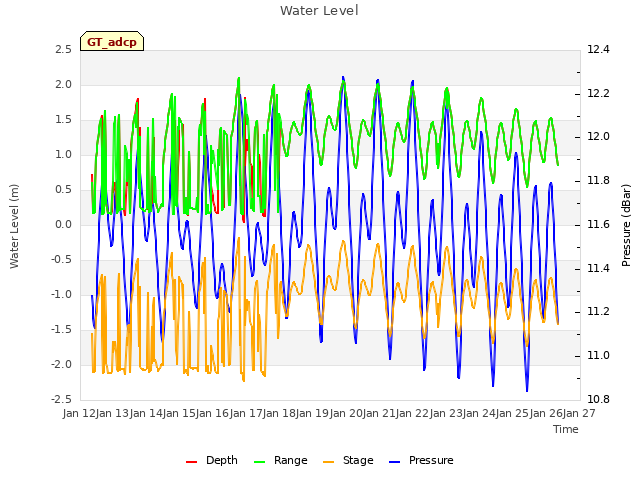Click the Jan 16 x-axis tick label

[212, 413]
